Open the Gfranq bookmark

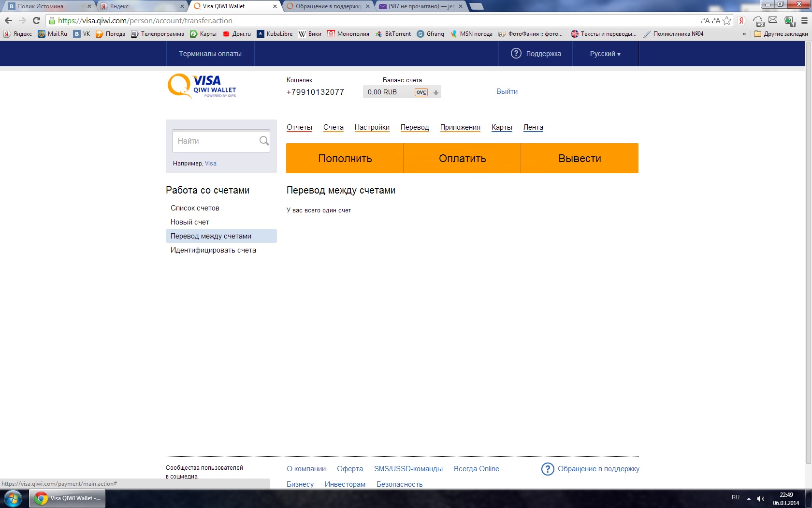tap(431, 34)
